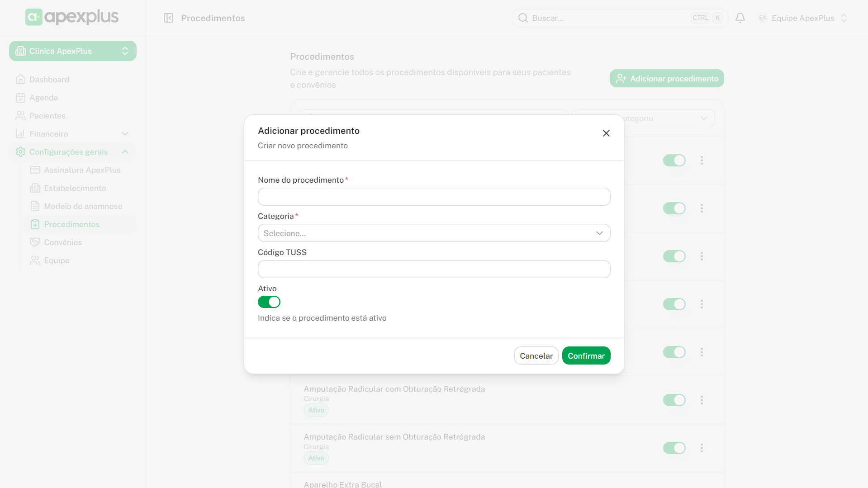
Task: Click the Cancelar button
Action: (536, 355)
